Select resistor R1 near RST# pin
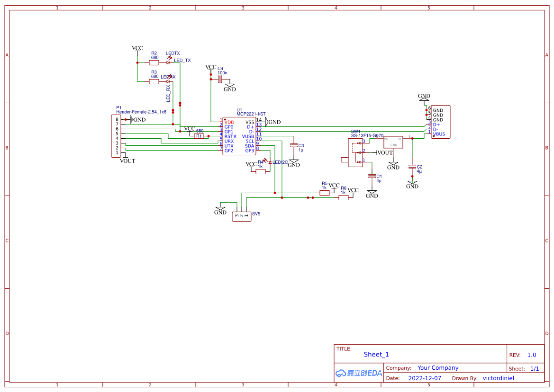554x392 pixels. [x=199, y=136]
